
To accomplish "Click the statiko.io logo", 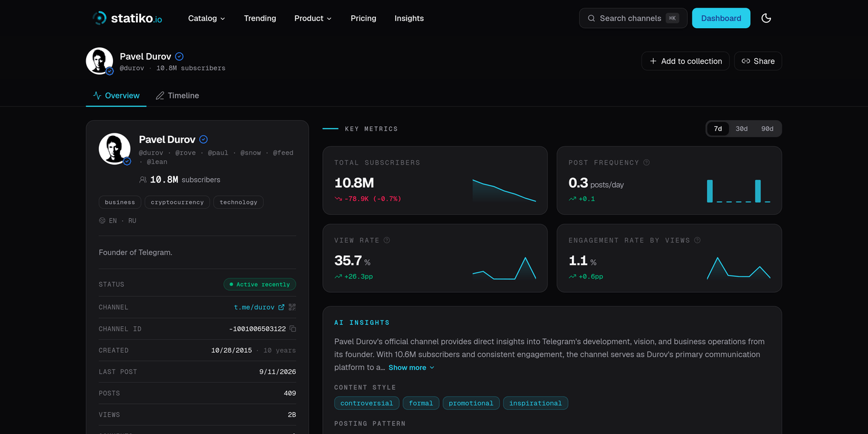I will pyautogui.click(x=127, y=18).
